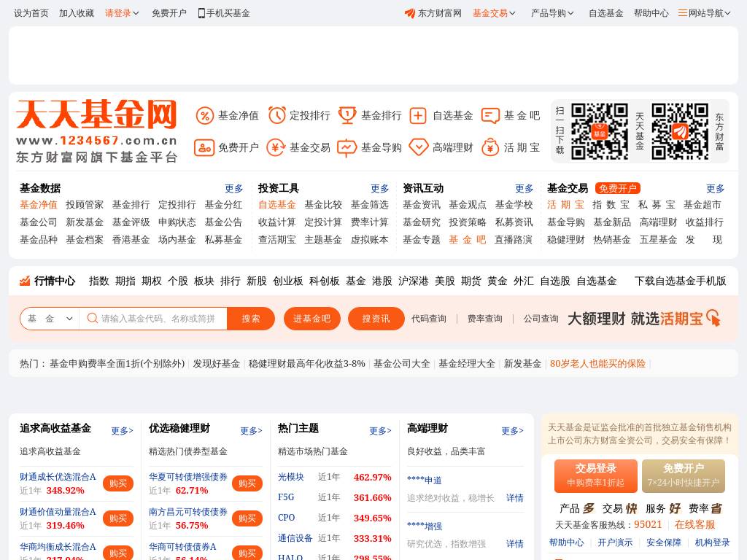Open the 基金交易 yuan icon
The image size is (747, 560).
(276, 147)
